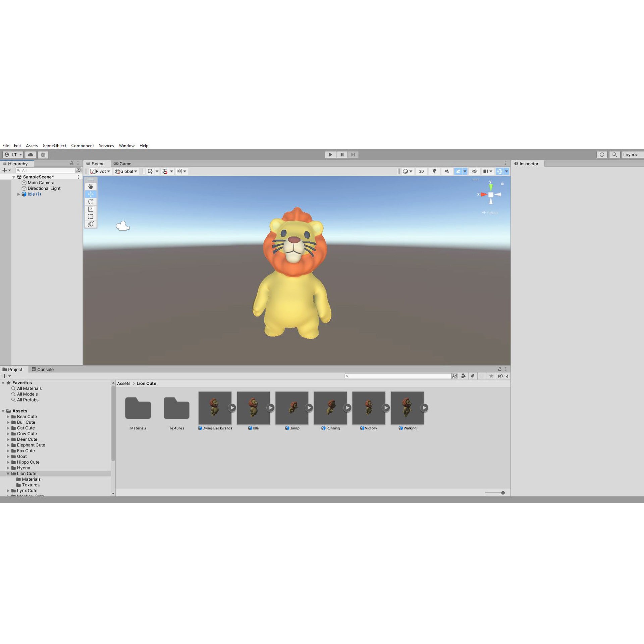Select the Move tool in the Scene toolbar
This screenshot has height=644, width=644.
pyautogui.click(x=91, y=194)
